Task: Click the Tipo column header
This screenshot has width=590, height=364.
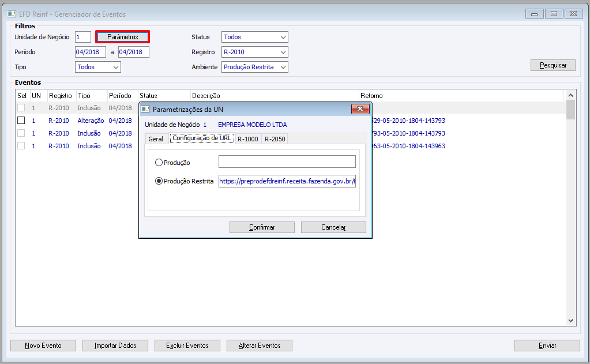Action: click(84, 96)
